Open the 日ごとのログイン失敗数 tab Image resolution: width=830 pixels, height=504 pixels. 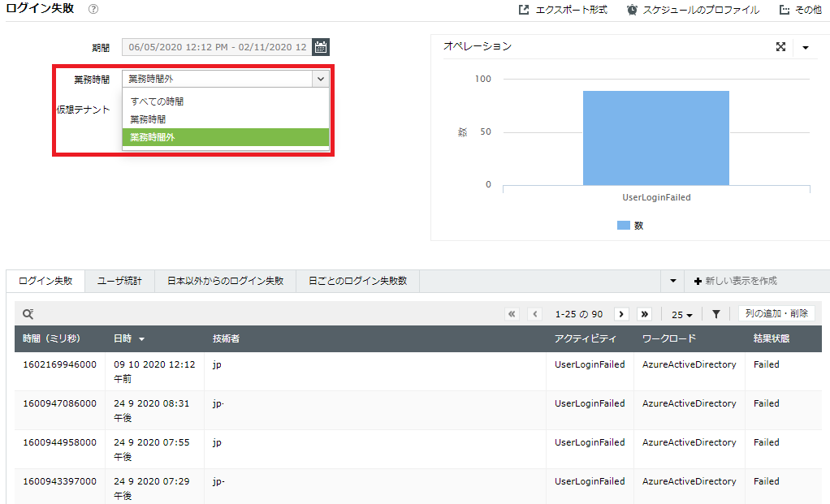(x=358, y=281)
